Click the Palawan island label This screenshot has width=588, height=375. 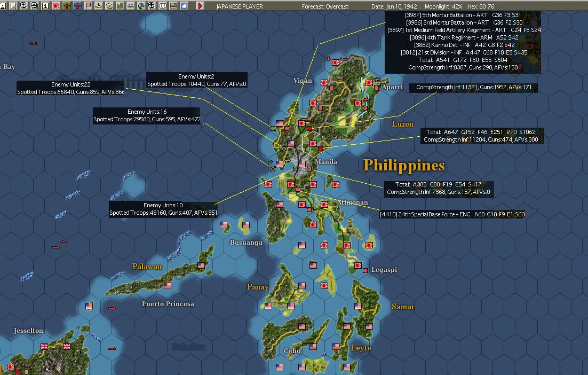point(147,267)
